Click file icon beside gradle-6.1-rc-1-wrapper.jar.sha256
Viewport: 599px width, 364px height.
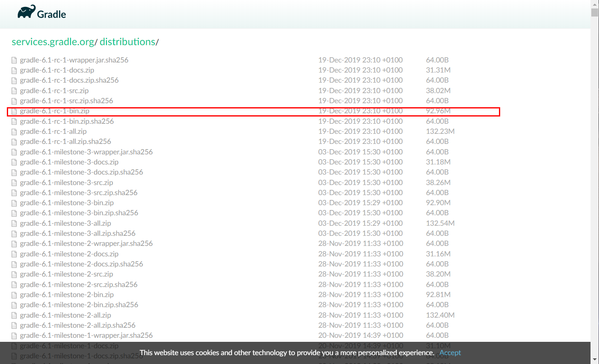pos(15,60)
